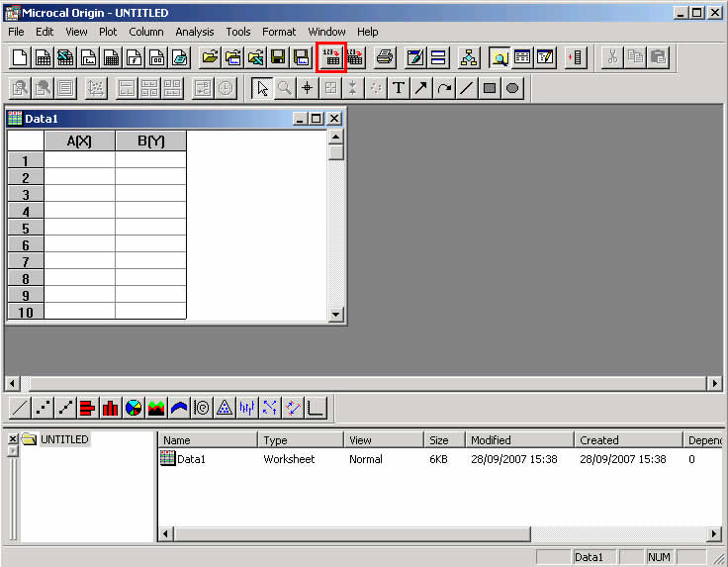The width and height of the screenshot is (728, 567).
Task: Click the Ternary plot triangle icon
Action: pyautogui.click(x=225, y=408)
